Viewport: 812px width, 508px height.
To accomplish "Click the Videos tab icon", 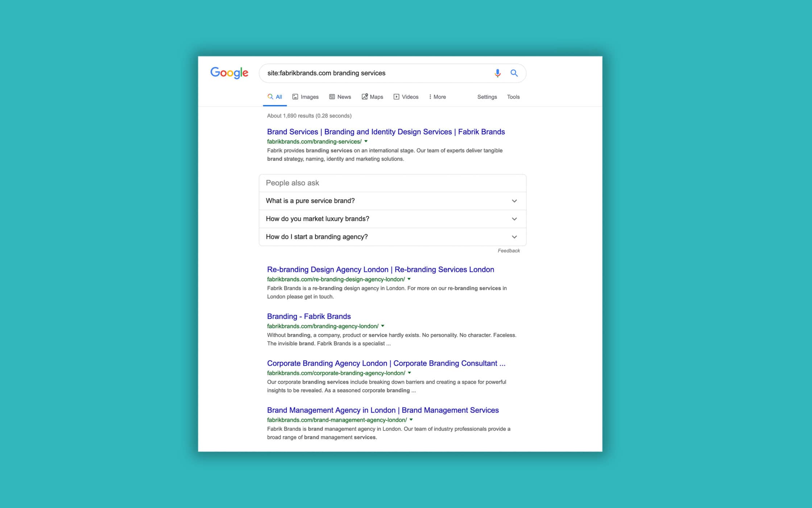I will (x=396, y=96).
